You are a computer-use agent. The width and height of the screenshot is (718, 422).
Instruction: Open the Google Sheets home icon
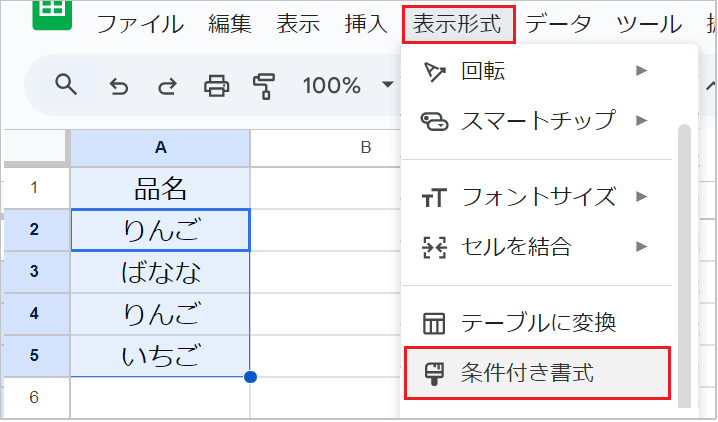[x=52, y=15]
